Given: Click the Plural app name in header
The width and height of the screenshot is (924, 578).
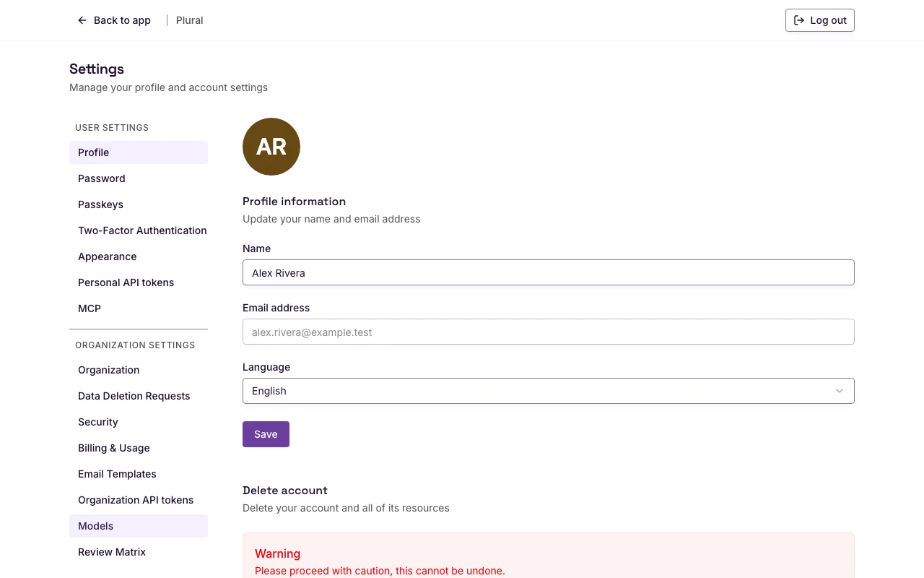Looking at the screenshot, I should tap(190, 20).
